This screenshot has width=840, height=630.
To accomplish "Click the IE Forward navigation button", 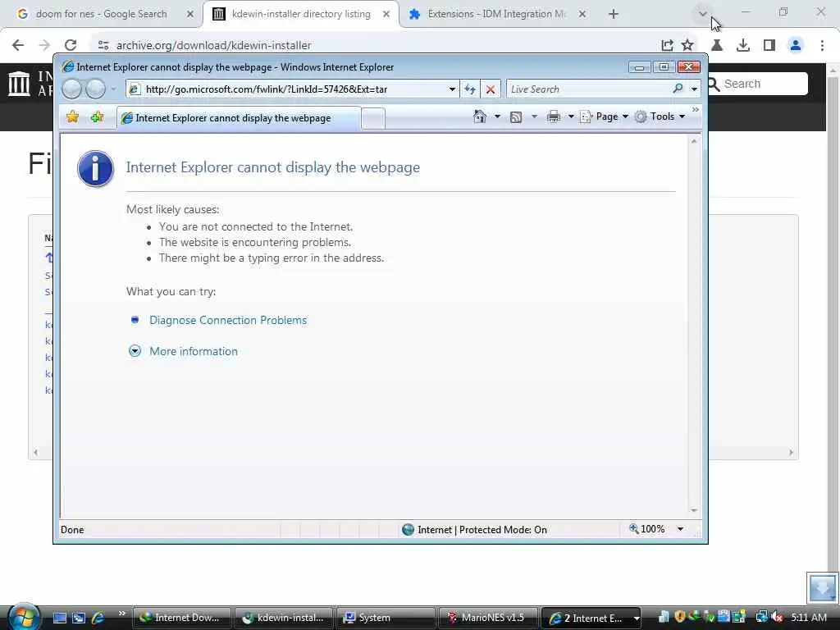I will 95,89.
